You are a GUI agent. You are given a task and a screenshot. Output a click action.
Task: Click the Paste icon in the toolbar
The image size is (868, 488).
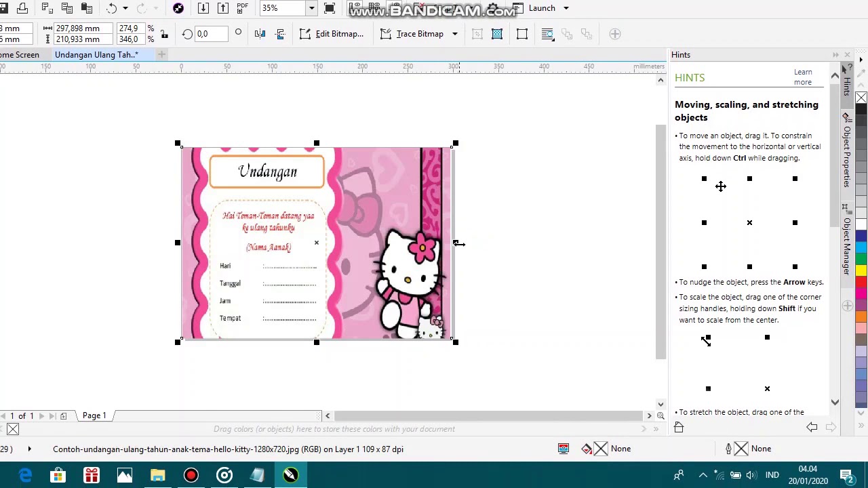(87, 8)
